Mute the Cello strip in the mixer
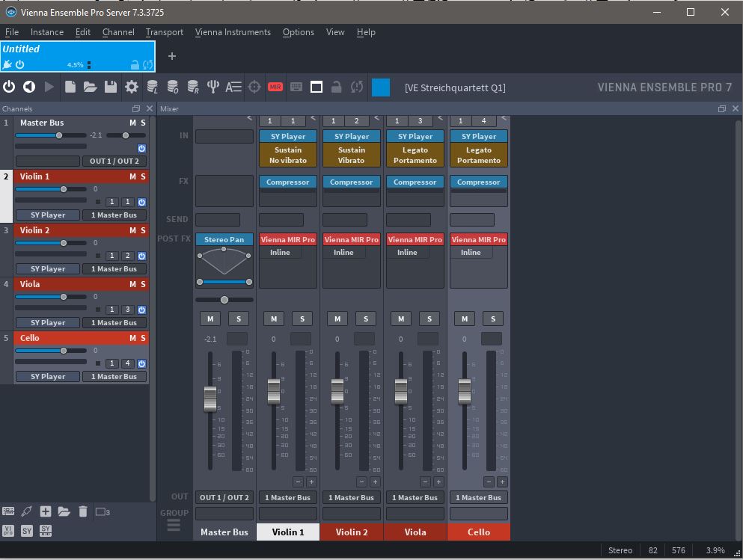This screenshot has width=743, height=560. 465,319
